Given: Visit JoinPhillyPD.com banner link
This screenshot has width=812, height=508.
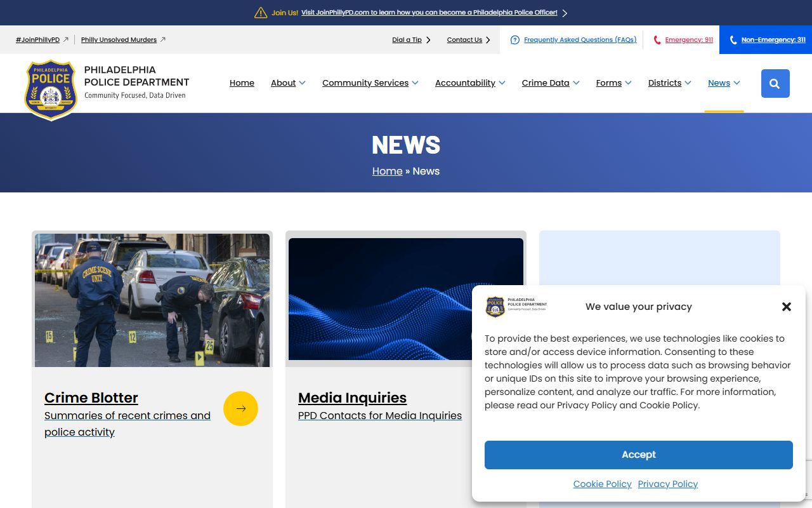Looking at the screenshot, I should click(429, 13).
